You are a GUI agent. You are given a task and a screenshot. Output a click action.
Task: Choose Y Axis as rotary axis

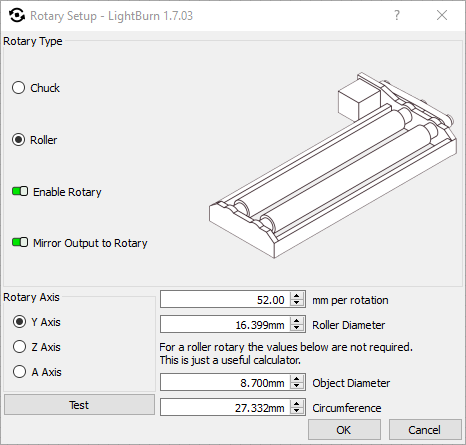pos(19,322)
